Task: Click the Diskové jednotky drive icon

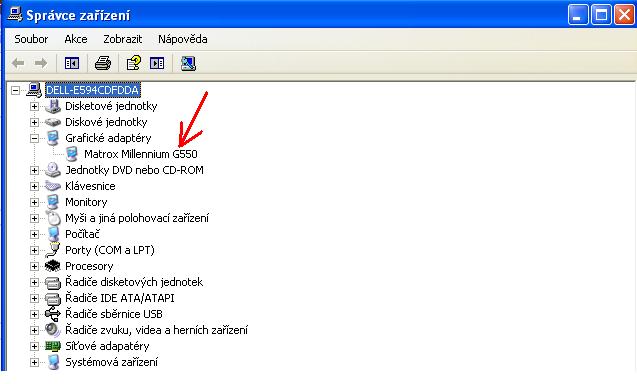Action: pyautogui.click(x=53, y=122)
